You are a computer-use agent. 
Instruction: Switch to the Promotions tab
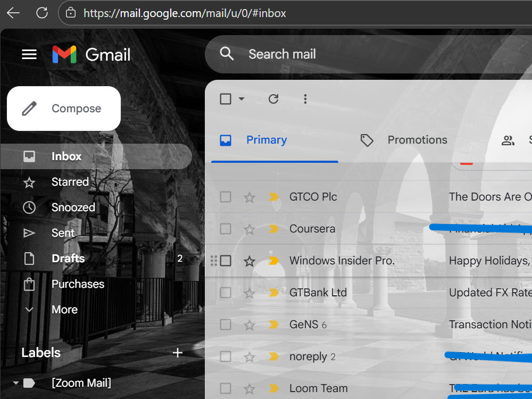[x=404, y=140]
